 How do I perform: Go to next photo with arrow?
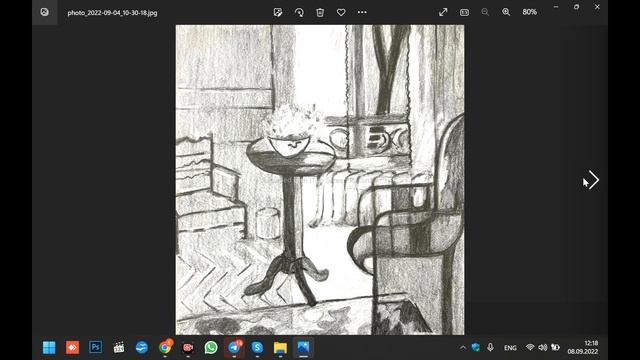pyautogui.click(x=593, y=180)
